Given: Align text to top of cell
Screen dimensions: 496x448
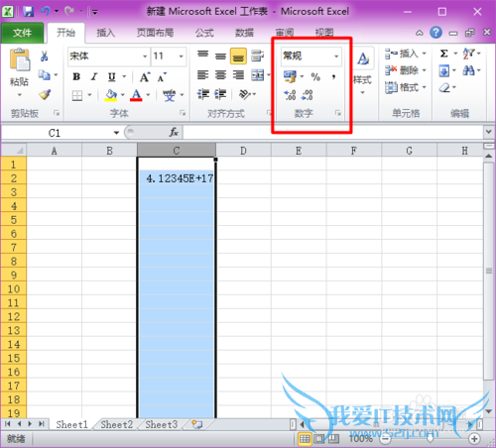Looking at the screenshot, I should (x=202, y=56).
